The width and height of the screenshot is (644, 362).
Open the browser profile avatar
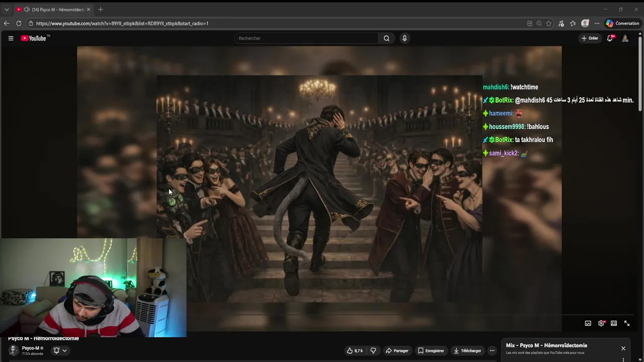coord(585,23)
